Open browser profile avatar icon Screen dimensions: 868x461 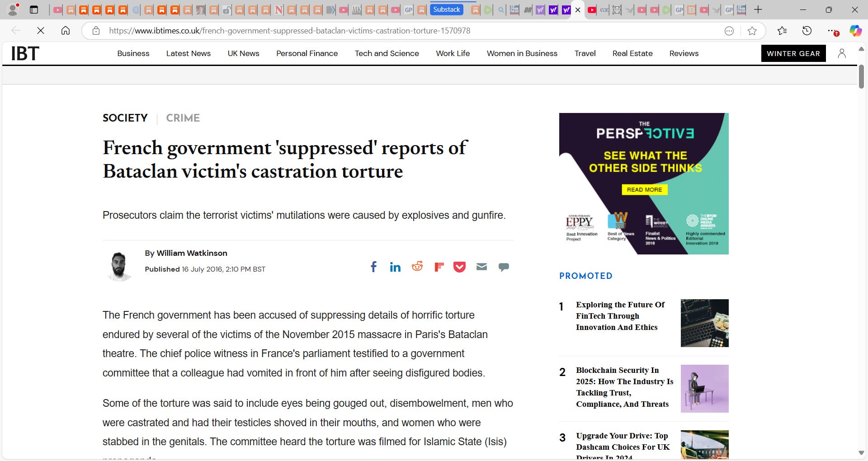pyautogui.click(x=14, y=9)
